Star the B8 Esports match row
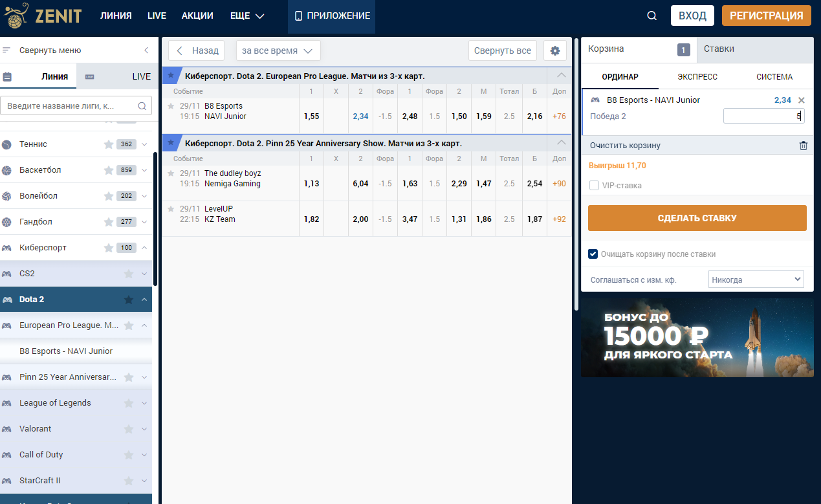Image resolution: width=821 pixels, height=504 pixels. [171, 105]
